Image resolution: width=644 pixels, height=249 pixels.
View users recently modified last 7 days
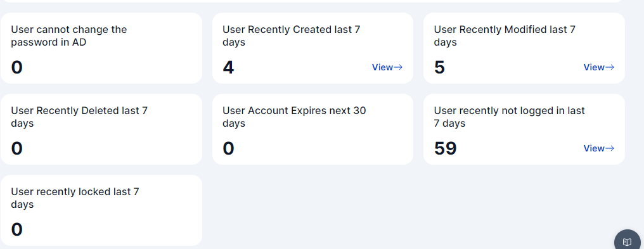pos(599,67)
